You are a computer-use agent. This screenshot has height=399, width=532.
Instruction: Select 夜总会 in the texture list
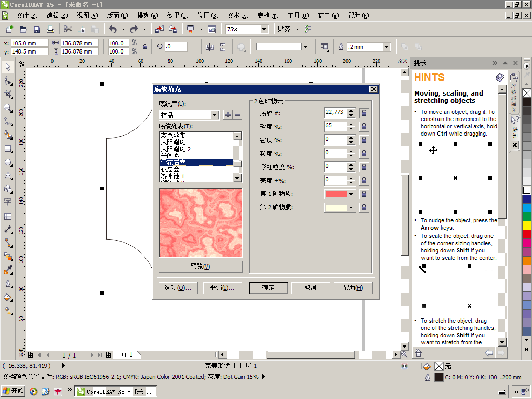click(x=196, y=169)
